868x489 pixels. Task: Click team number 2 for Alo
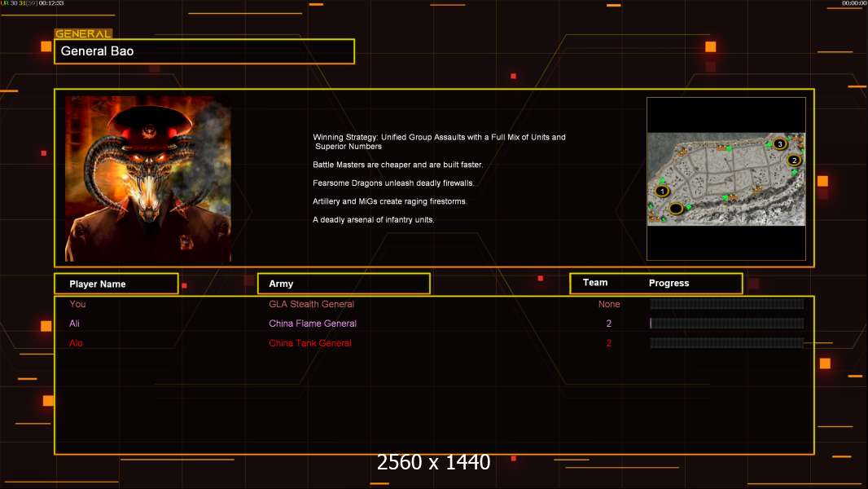click(609, 343)
